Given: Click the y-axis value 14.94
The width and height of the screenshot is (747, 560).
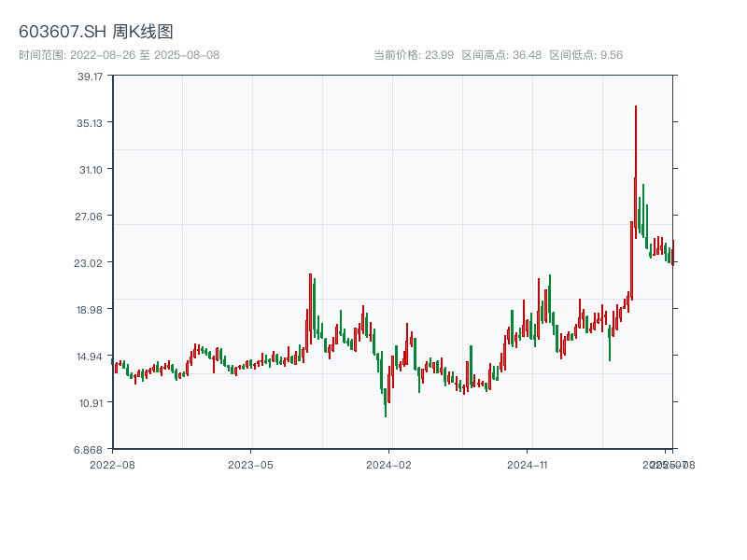Looking at the screenshot, I should click(x=90, y=357).
